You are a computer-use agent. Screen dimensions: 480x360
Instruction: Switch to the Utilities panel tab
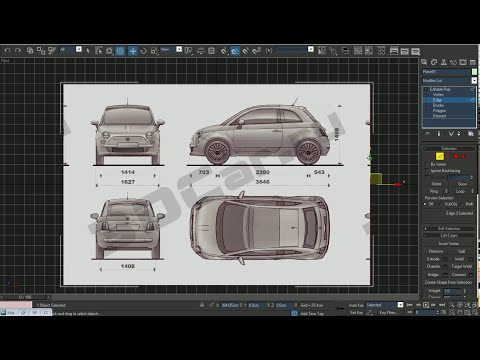tap(473, 62)
